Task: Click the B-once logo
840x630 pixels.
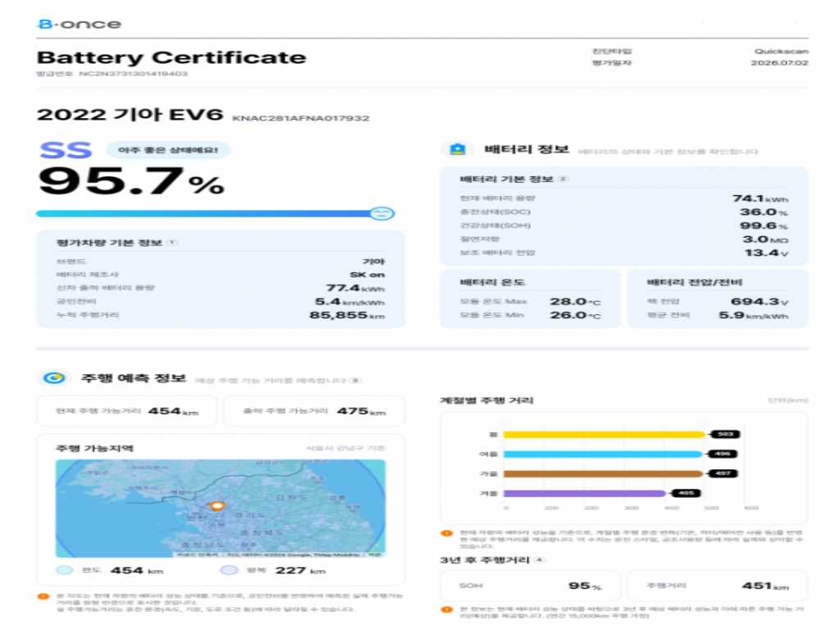Action: [x=80, y=24]
